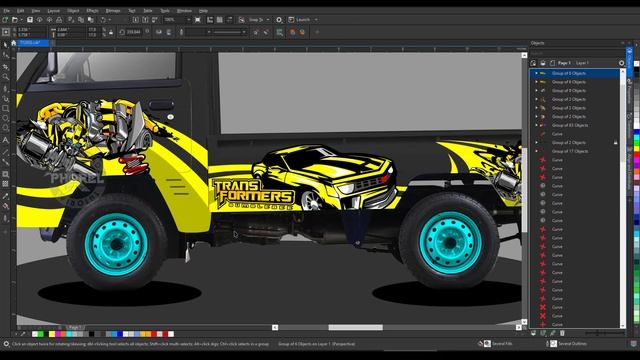640x360 pixels.
Task: Toggle mirror vertically button in the property bar
Action: 169,32
